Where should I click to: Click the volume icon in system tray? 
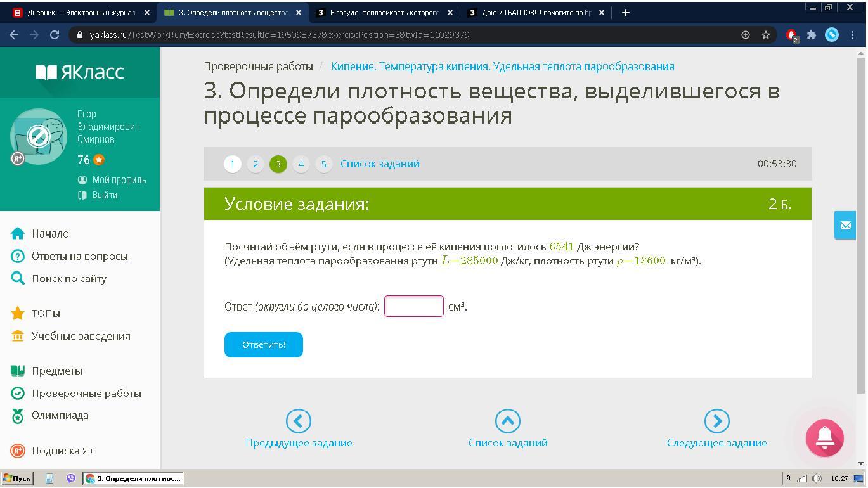tap(817, 478)
